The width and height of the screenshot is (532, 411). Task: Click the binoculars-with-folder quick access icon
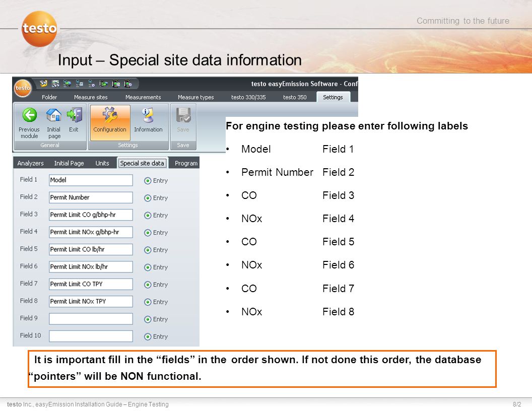pyautogui.click(x=43, y=84)
